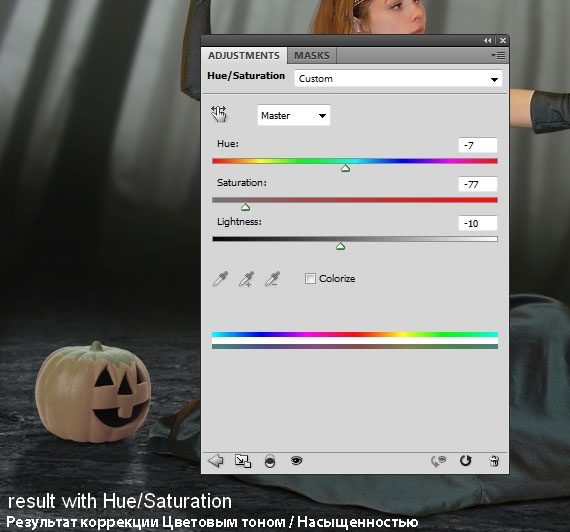
Task: Open the Master channel dropdown
Action: pyautogui.click(x=294, y=115)
